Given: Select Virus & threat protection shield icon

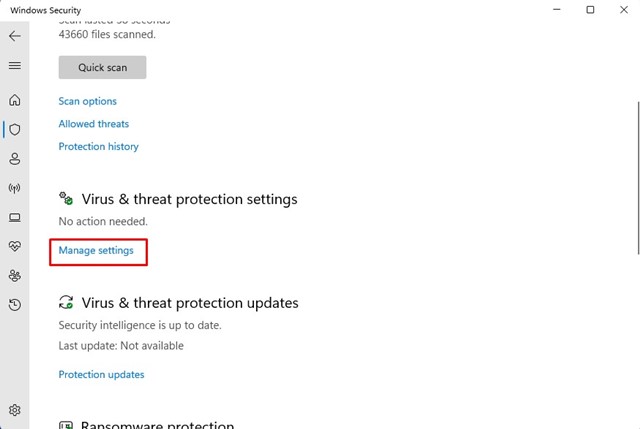Looking at the screenshot, I should pyautogui.click(x=15, y=129).
